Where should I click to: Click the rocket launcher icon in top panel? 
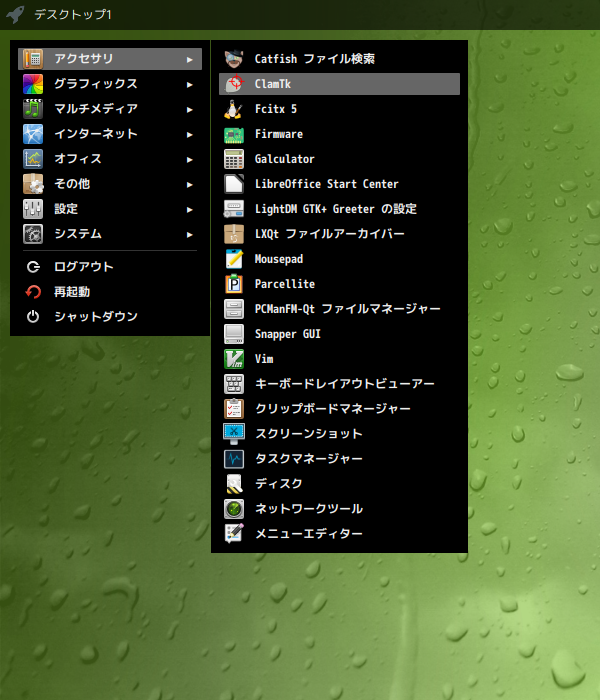[16, 14]
